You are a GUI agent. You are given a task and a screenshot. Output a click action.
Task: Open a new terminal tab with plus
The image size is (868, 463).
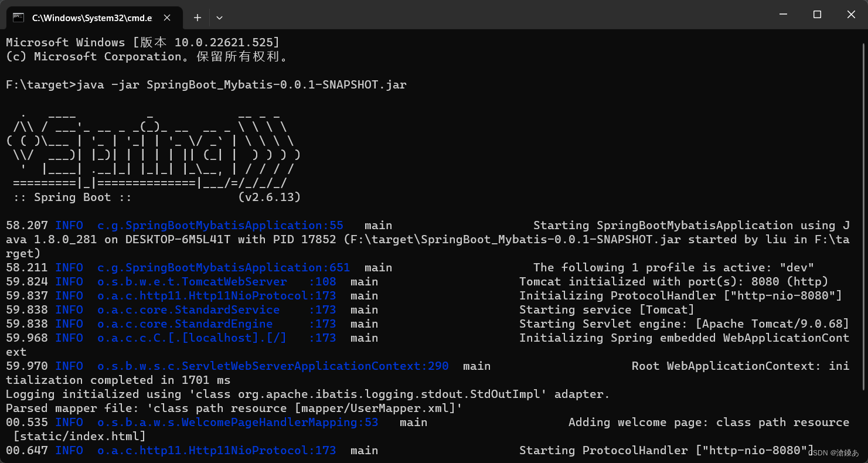point(198,18)
